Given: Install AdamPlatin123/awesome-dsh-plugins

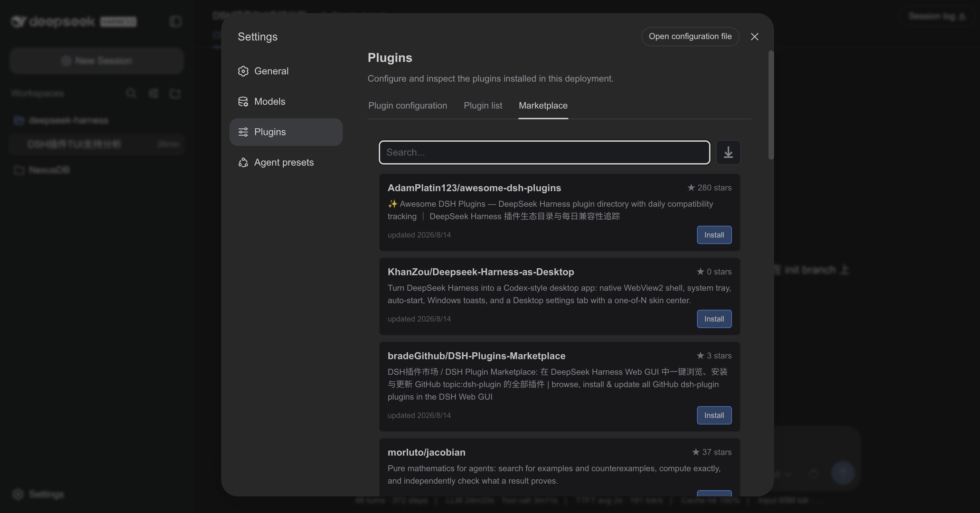Looking at the screenshot, I should point(714,235).
